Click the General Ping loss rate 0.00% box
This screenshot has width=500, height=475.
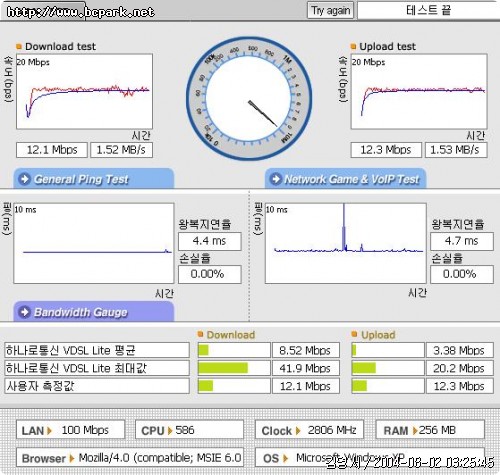coord(210,274)
